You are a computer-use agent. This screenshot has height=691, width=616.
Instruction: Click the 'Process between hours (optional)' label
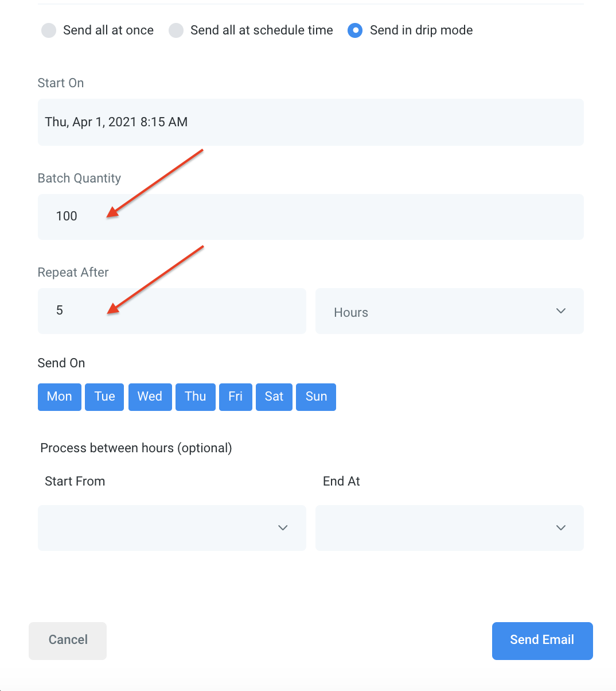coord(136,448)
